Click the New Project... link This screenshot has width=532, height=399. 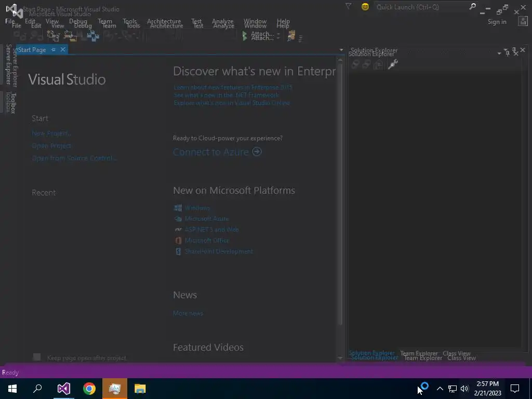pos(51,134)
